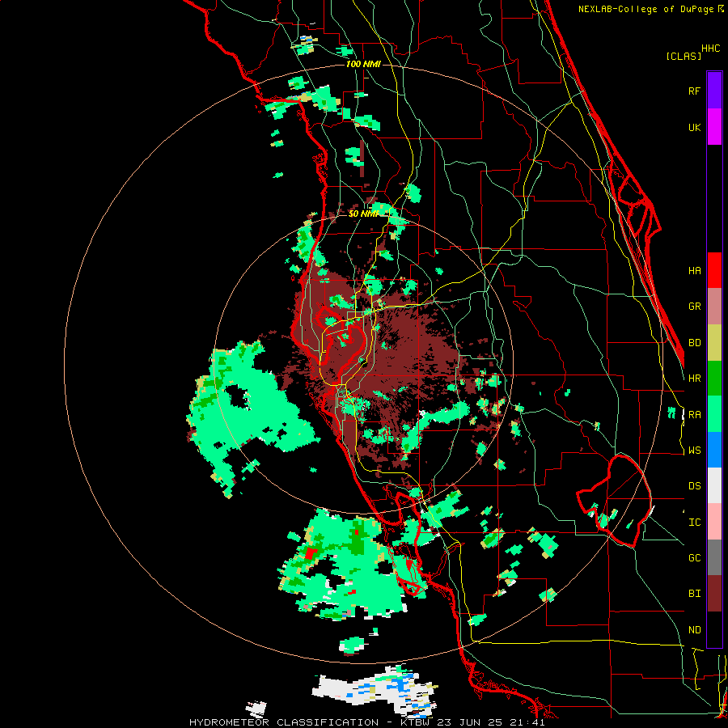Click the WS blue legend swatch
This screenshot has height=728, width=728.
point(714,450)
